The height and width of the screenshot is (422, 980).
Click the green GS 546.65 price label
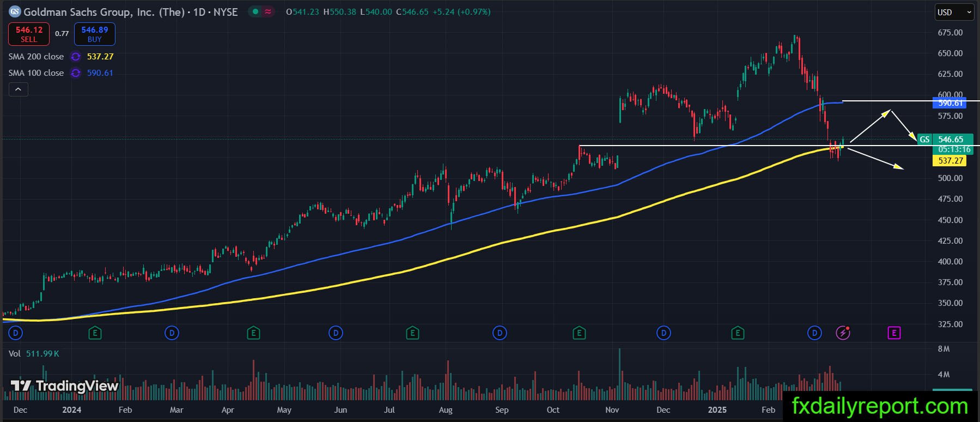point(944,139)
